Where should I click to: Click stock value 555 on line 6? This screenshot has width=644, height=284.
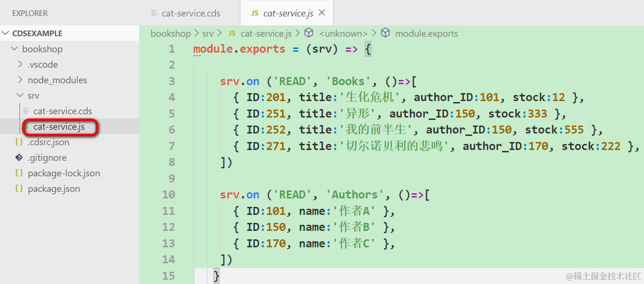pos(574,130)
